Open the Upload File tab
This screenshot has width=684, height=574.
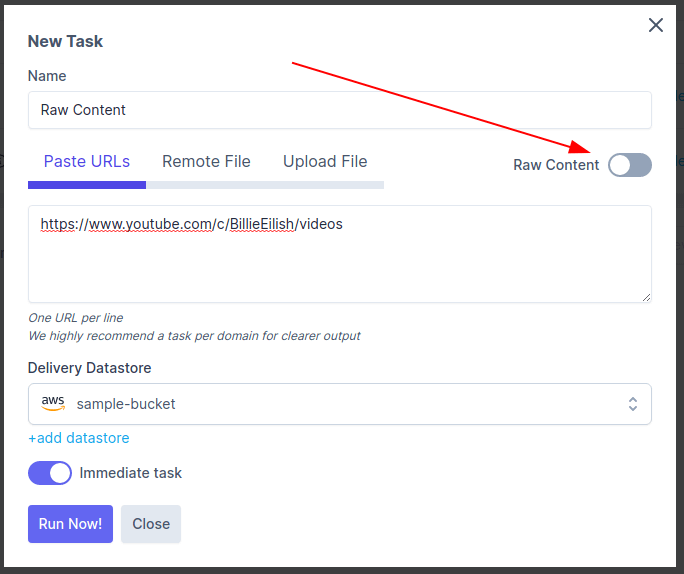325,161
